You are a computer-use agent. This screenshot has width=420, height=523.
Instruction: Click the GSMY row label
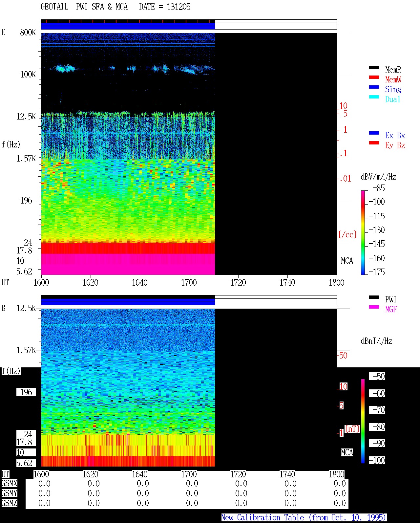point(9,493)
